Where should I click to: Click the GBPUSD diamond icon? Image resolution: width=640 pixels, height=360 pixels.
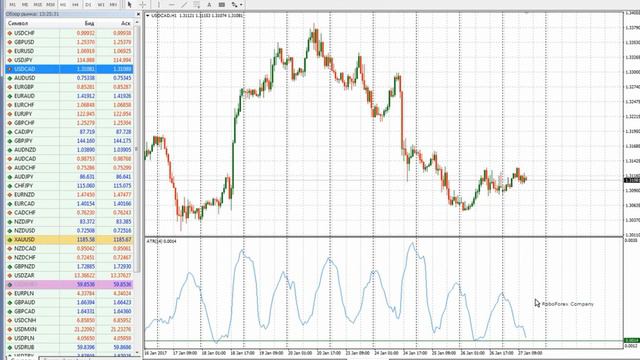coord(10,42)
